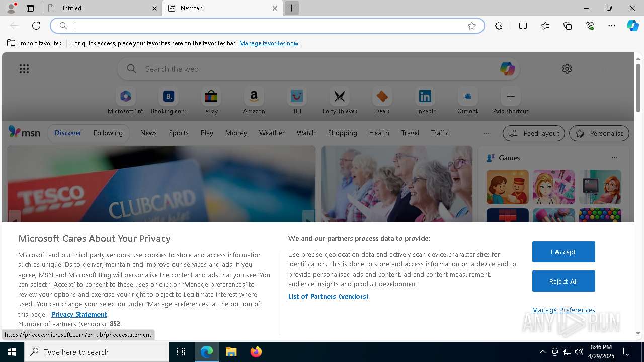Open the Weather menu item
This screenshot has width=644, height=362.
(x=272, y=133)
